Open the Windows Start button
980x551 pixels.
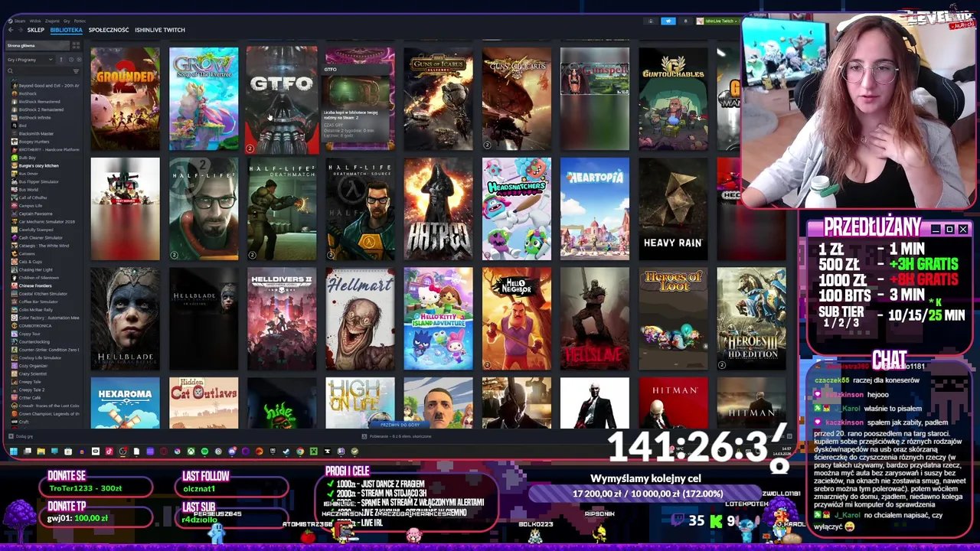click(x=14, y=452)
